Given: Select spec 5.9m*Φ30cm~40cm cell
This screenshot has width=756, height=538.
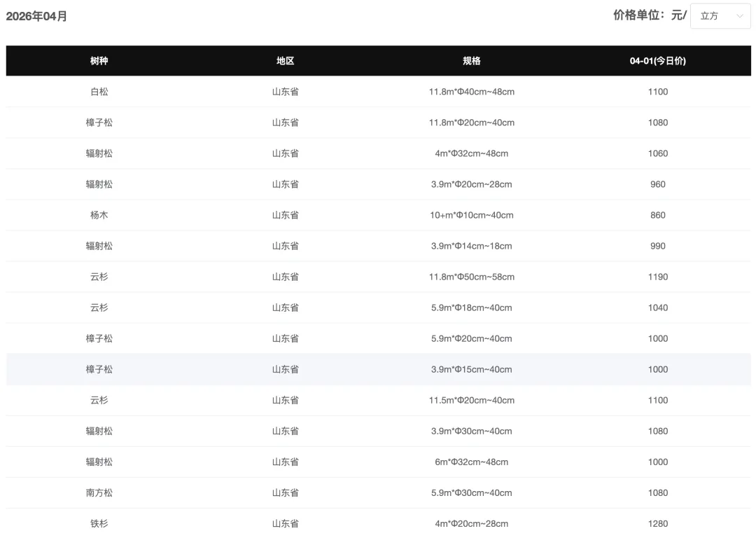Looking at the screenshot, I should [x=472, y=493].
